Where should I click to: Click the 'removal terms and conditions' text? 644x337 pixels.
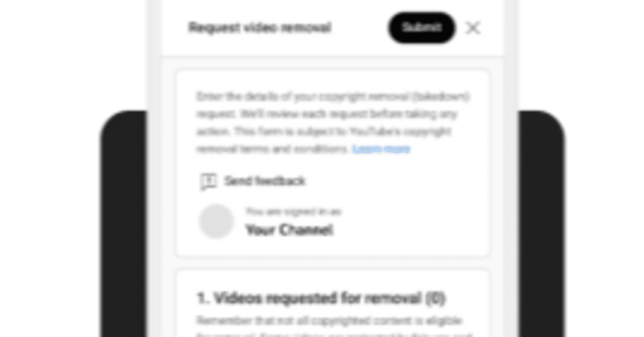(x=272, y=149)
